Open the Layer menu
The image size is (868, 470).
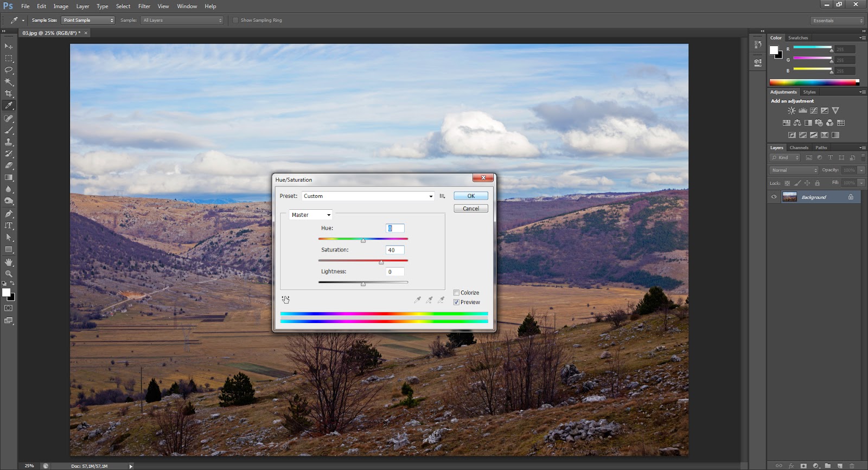(82, 7)
